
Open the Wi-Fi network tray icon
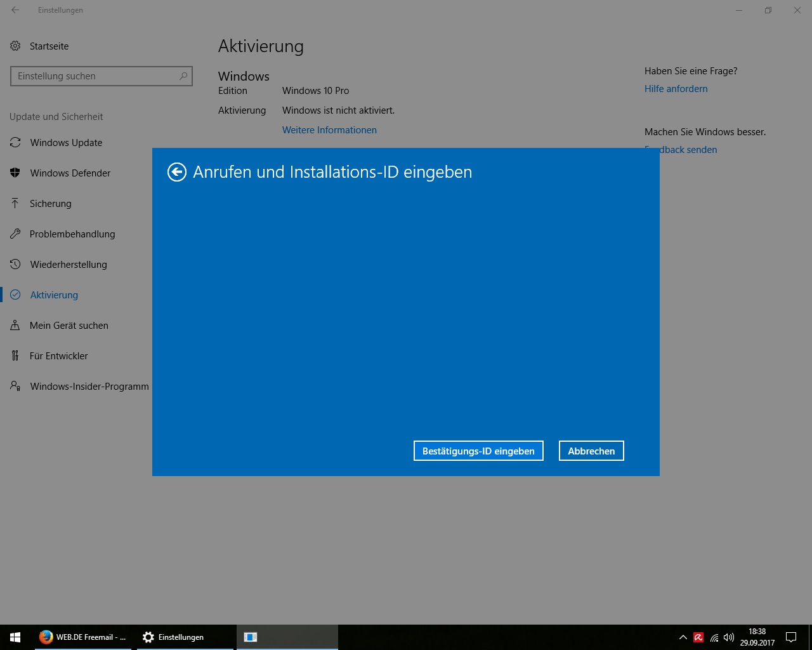[x=714, y=637]
